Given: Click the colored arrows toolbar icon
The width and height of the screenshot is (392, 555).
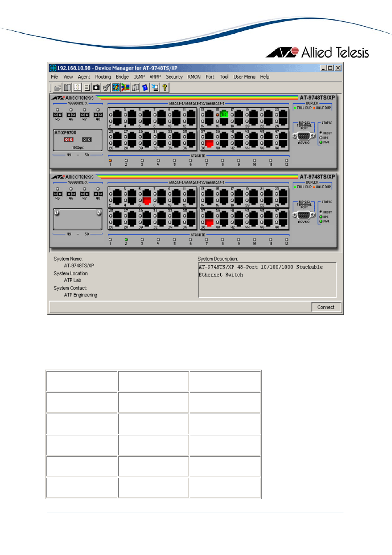Looking at the screenshot, I should [125, 88].
